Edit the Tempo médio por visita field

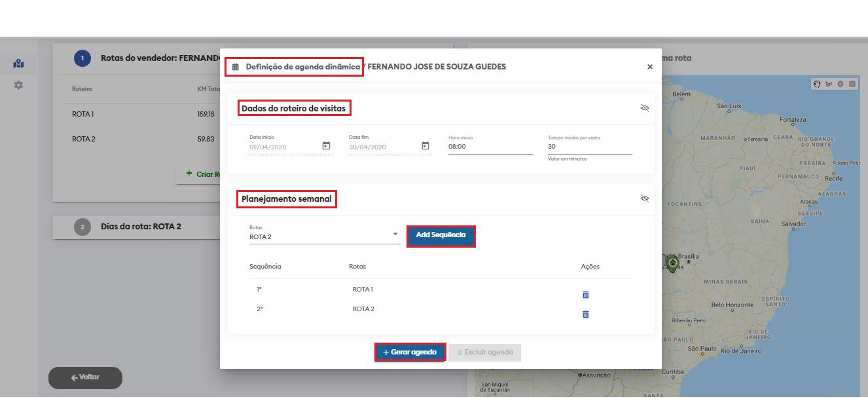coord(589,147)
